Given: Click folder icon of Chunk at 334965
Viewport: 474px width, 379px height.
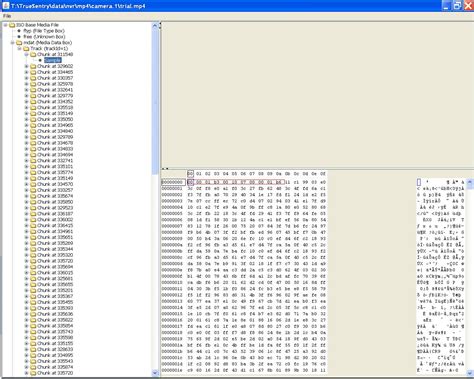Looking at the screenshot, I should pos(33,125).
